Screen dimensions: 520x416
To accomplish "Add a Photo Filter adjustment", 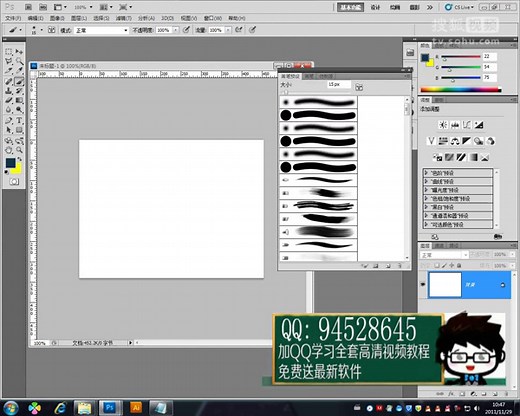I will point(479,141).
